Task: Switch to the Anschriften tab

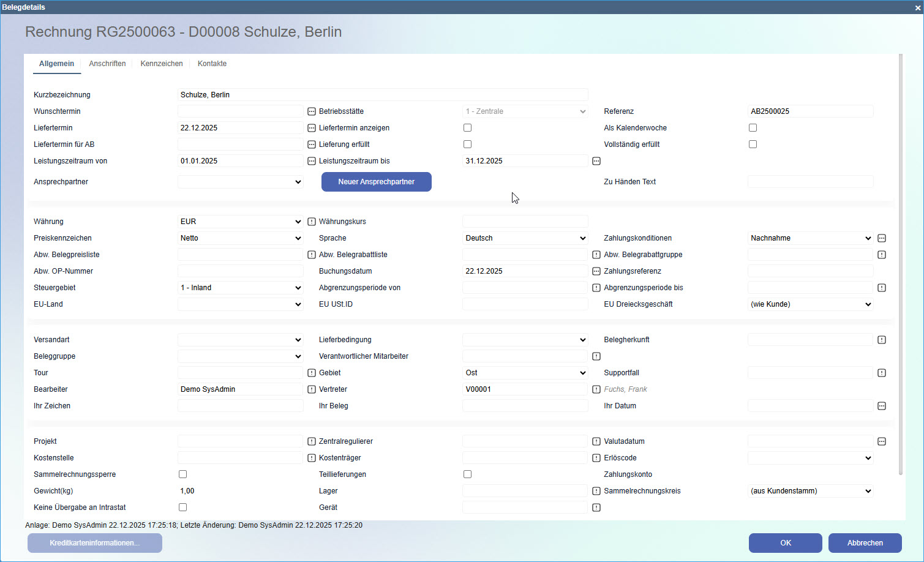Action: point(107,64)
